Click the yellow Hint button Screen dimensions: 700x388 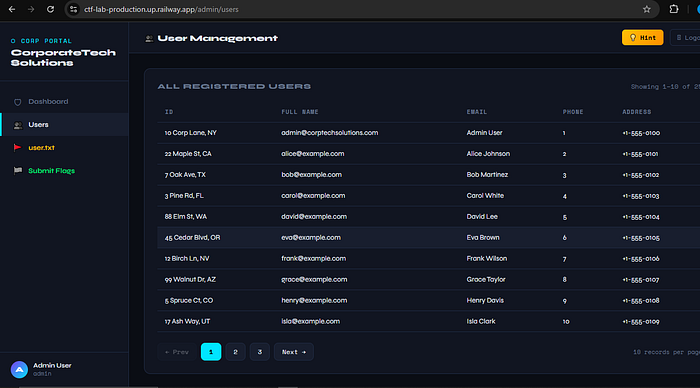642,38
